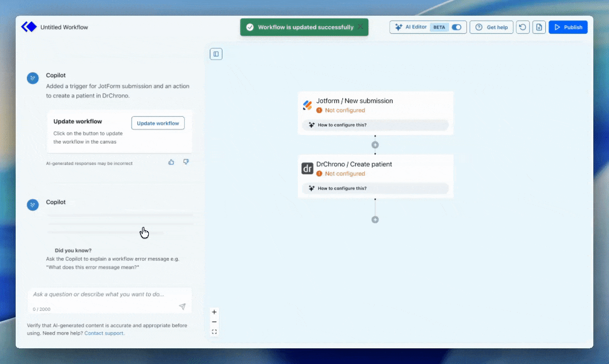The width and height of the screenshot is (609, 364).
Task: Expand 'How to configure this?' under DrChrono
Action: pyautogui.click(x=375, y=188)
